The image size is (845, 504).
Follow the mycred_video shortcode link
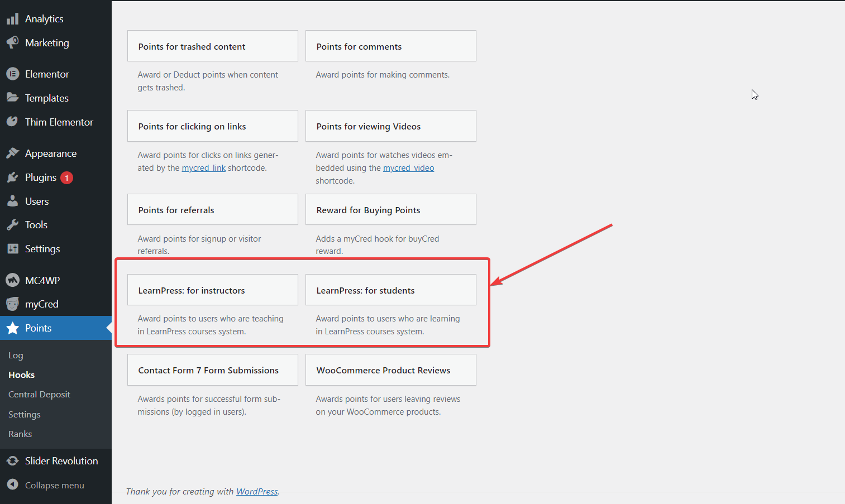[409, 168]
